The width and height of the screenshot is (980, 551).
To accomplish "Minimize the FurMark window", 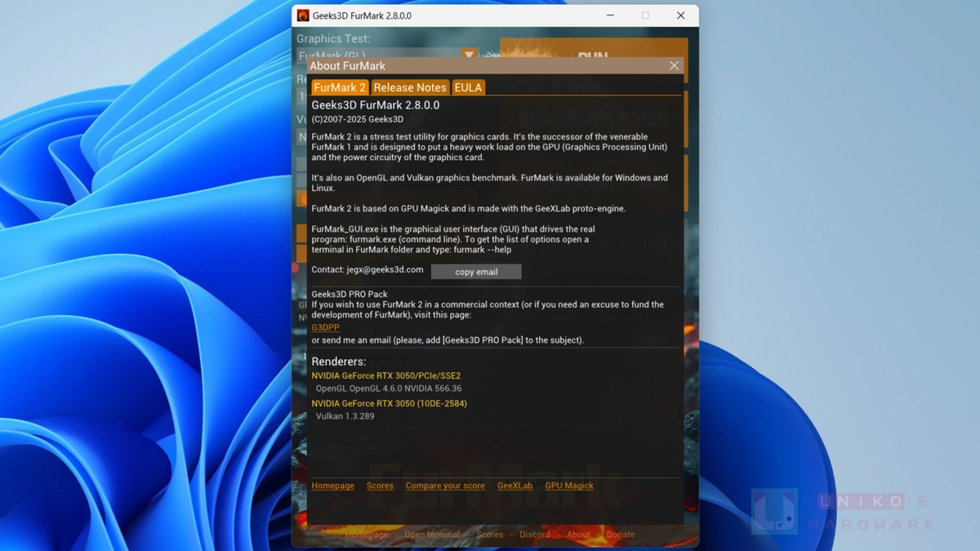I will [x=610, y=16].
